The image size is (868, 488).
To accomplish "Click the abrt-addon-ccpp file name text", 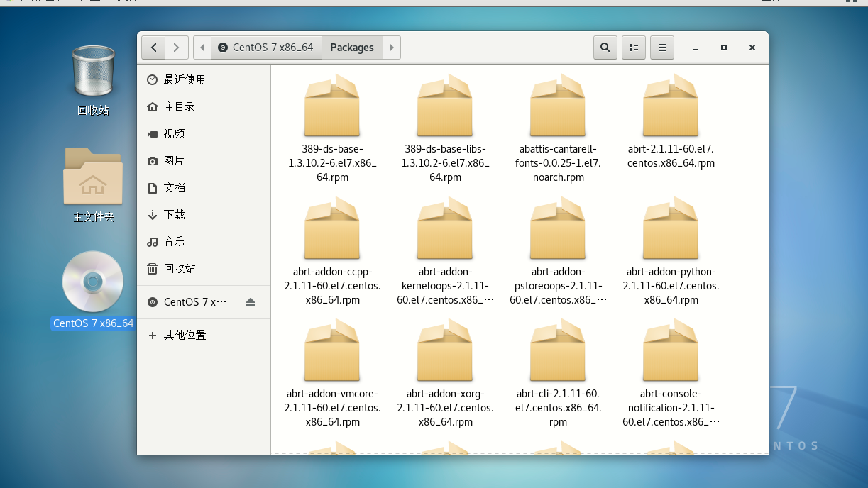I will click(x=332, y=286).
